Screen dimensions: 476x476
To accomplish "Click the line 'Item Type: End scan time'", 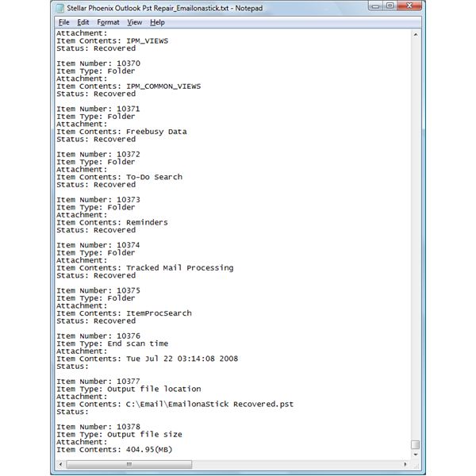I will [113, 344].
